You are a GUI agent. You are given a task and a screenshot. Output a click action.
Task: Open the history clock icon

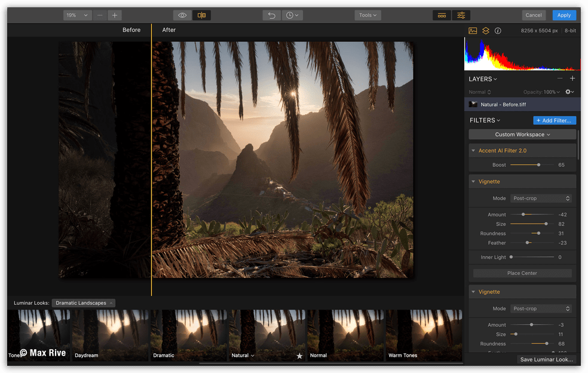290,15
